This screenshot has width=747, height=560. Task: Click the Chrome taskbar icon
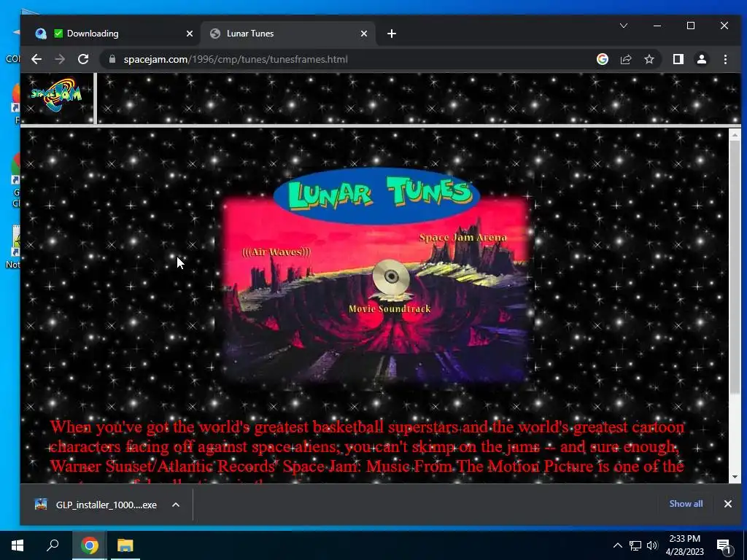[x=89, y=545]
